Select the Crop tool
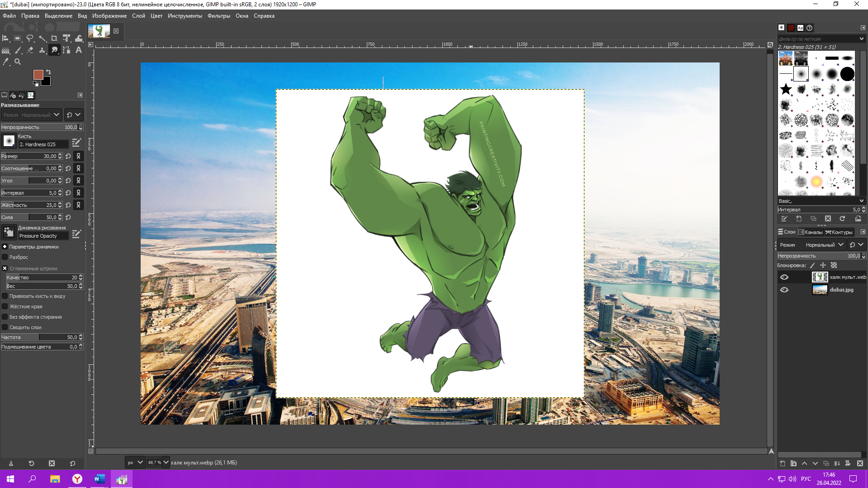 click(54, 38)
